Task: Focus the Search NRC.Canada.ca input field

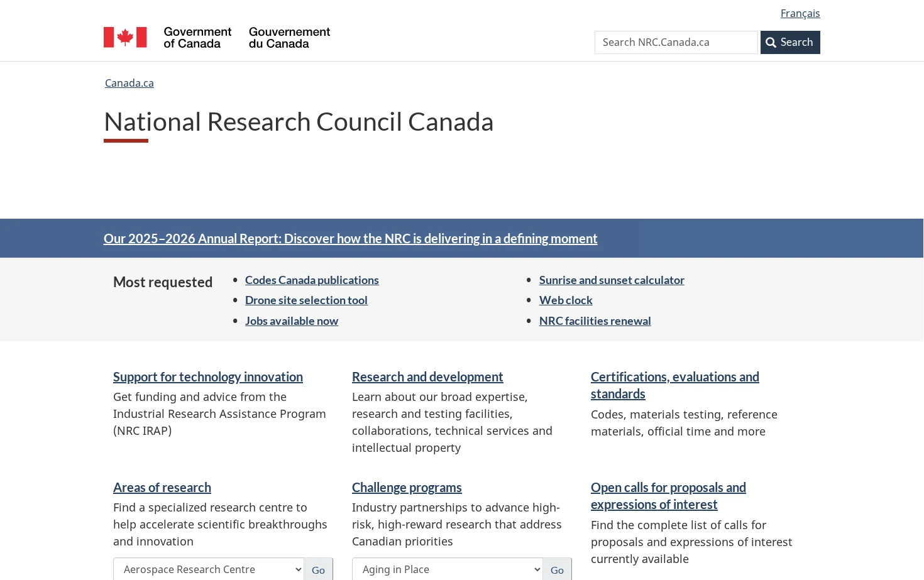Action: (676, 42)
